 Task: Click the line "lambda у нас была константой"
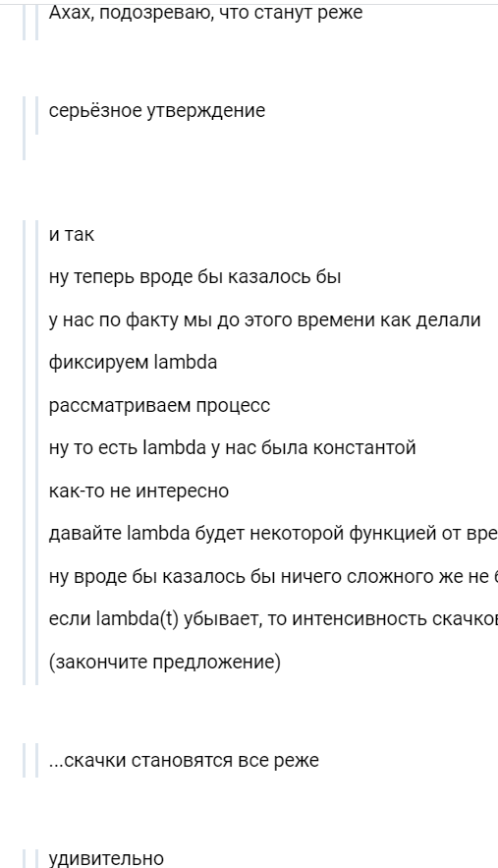232,447
